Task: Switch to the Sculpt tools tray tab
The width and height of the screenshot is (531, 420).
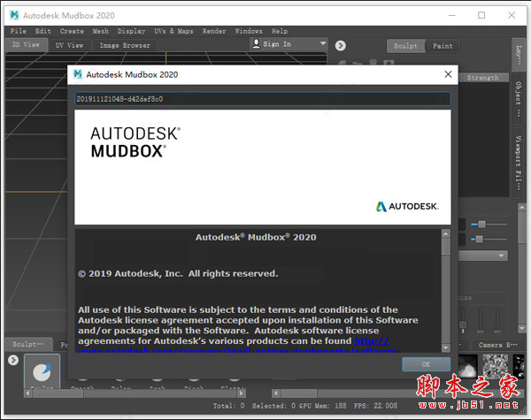Action: (28, 344)
